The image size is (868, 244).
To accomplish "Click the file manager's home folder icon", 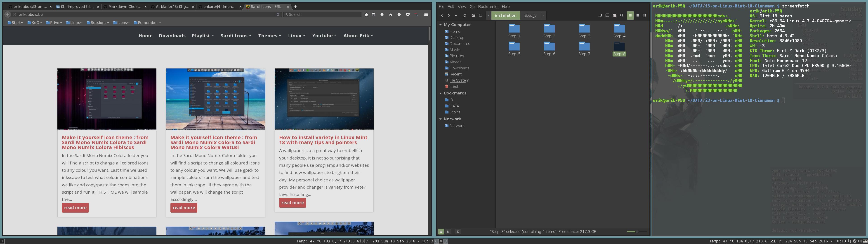I will 473,16.
